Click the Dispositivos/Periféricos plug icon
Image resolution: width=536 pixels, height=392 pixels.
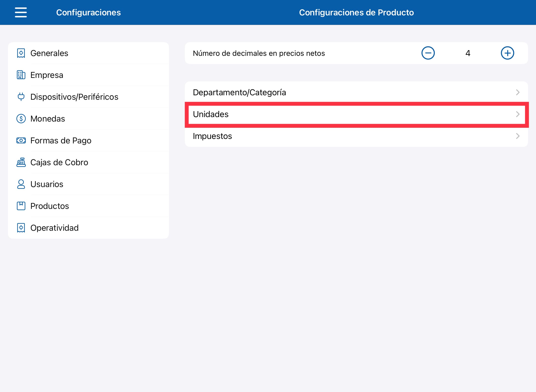pos(21,97)
